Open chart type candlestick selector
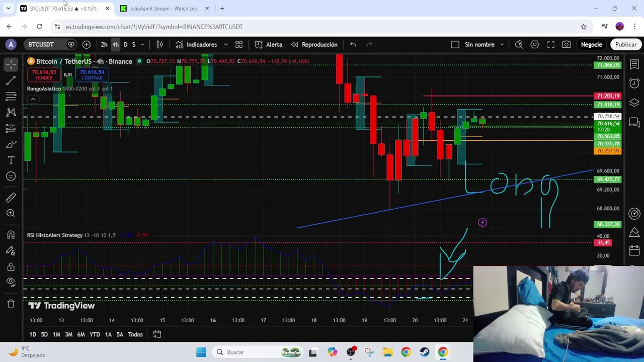The height and width of the screenshot is (362, 644). (159, 45)
